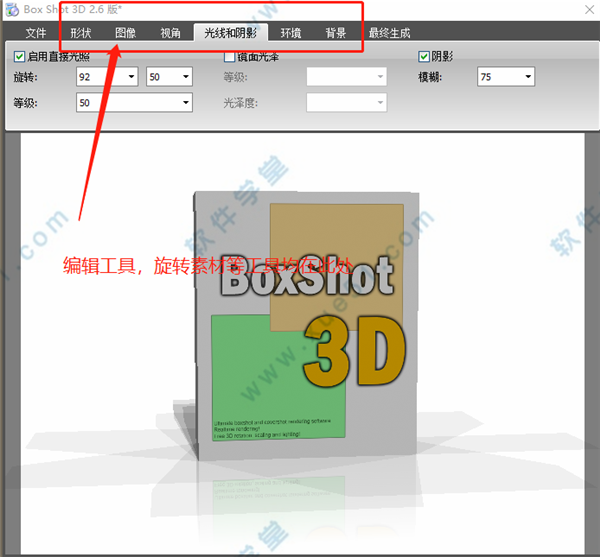Open the 最终生成 tab
This screenshot has width=600, height=557.
pyautogui.click(x=389, y=33)
